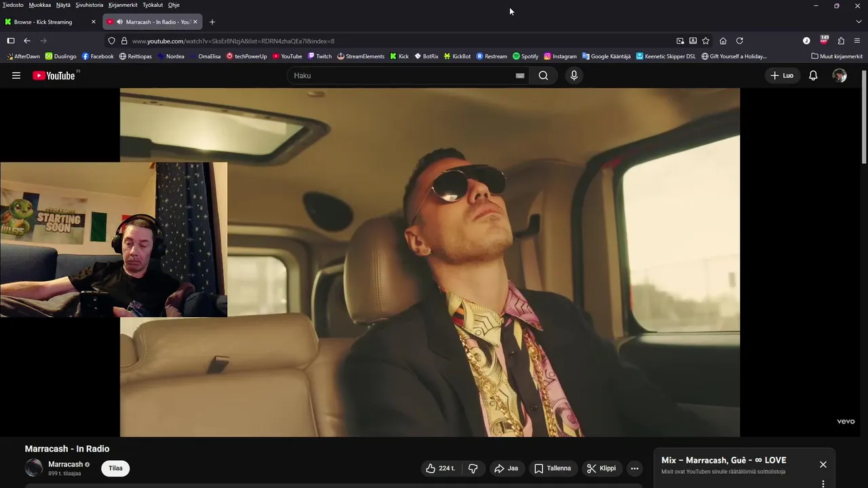This screenshot has width=868, height=488.
Task: Open YouTube notifications bell
Action: [x=813, y=75]
